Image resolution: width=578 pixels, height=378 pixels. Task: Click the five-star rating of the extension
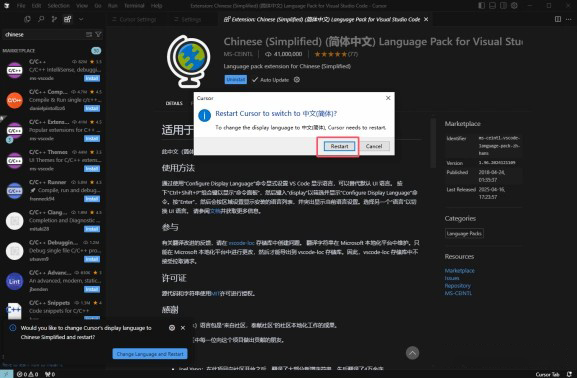point(330,54)
